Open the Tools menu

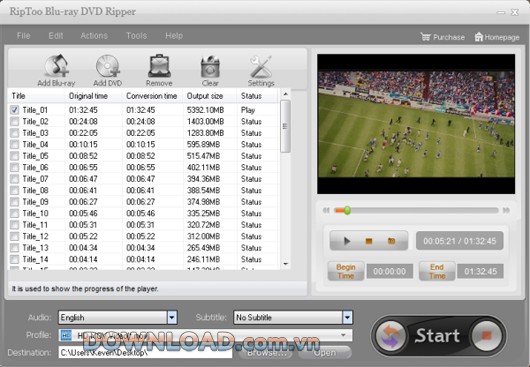pos(137,36)
